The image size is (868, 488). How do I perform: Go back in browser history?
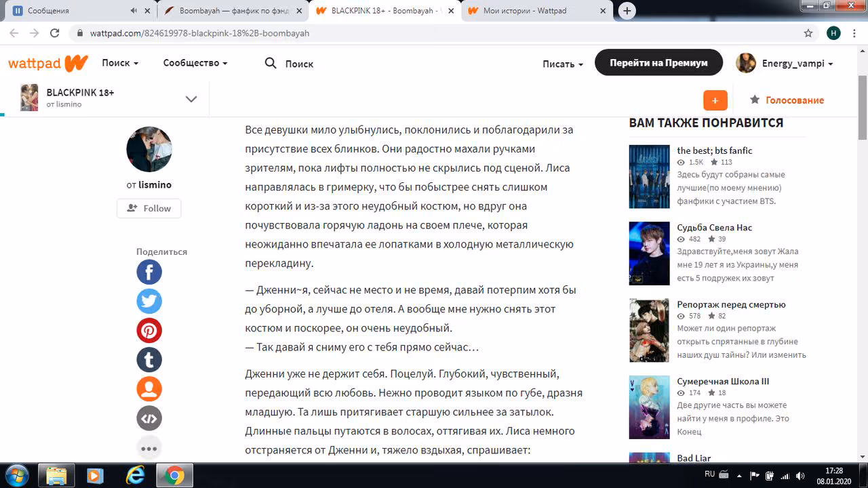[14, 33]
